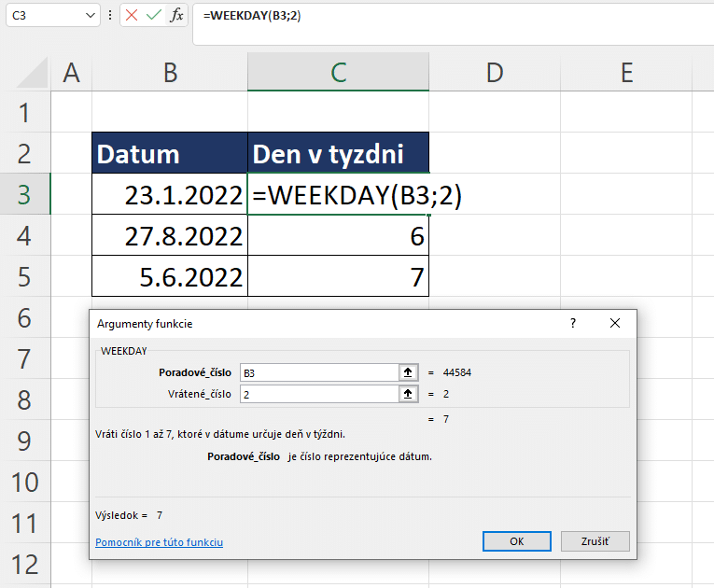Image resolution: width=714 pixels, height=588 pixels.
Task: Select row 10 header
Action: pos(24,482)
